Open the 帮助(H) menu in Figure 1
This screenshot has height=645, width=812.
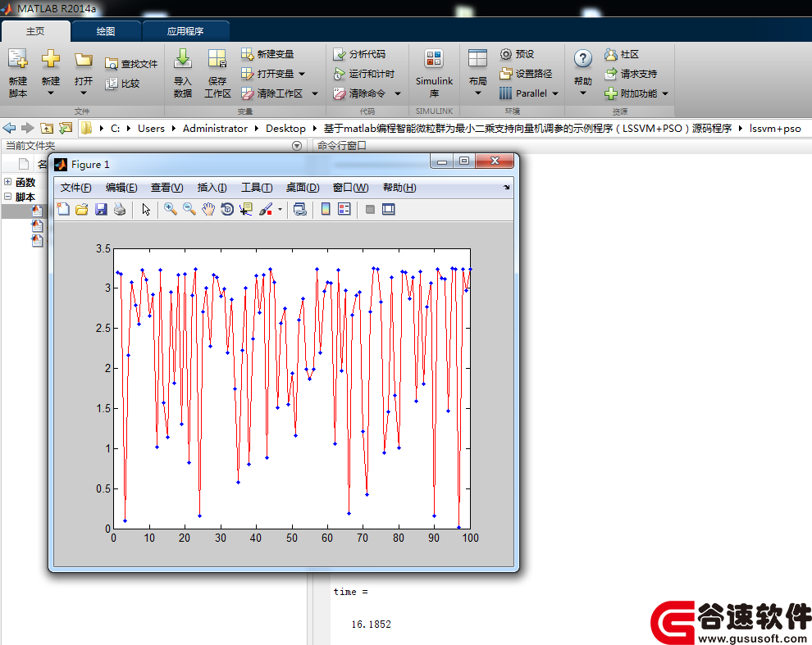399,188
